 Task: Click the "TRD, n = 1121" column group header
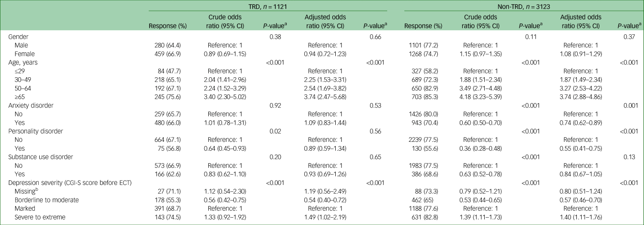(268, 5)
